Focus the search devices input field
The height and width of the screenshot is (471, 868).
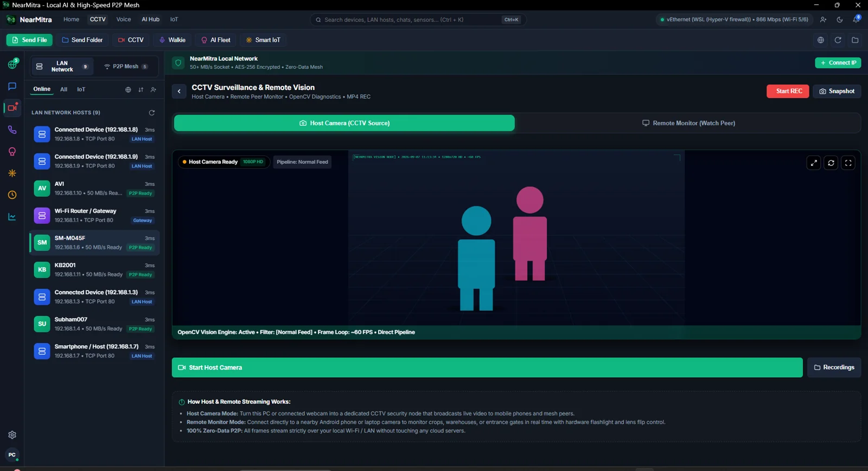(x=418, y=20)
